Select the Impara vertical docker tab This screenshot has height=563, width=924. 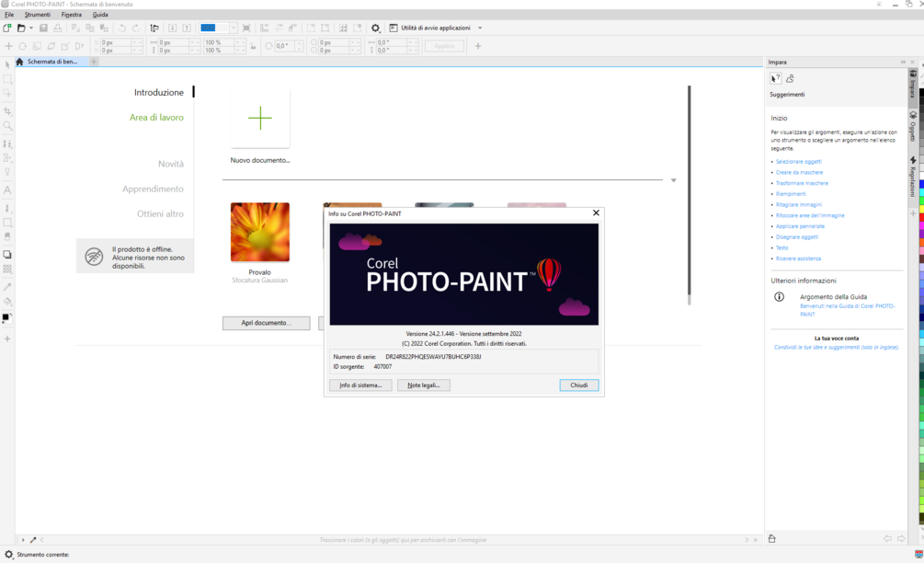click(x=913, y=85)
